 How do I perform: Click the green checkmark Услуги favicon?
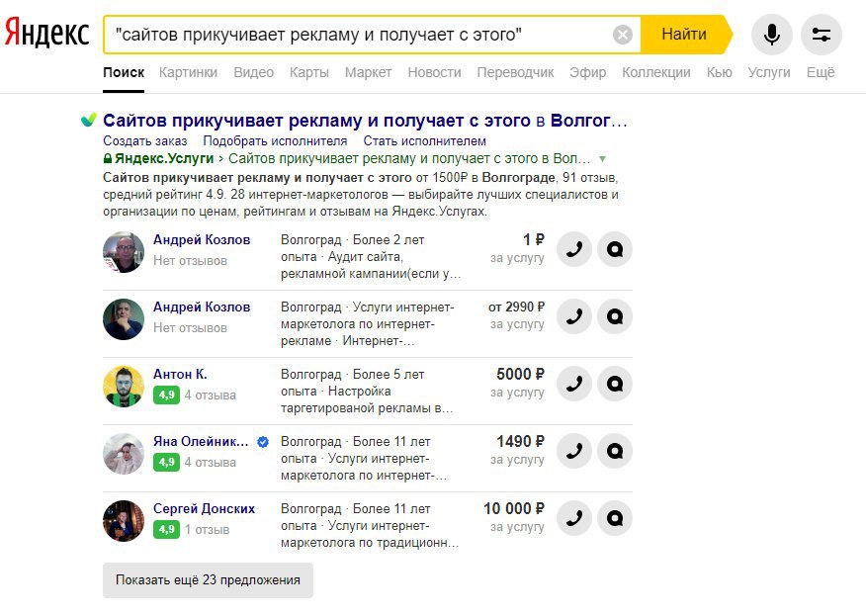[88, 120]
